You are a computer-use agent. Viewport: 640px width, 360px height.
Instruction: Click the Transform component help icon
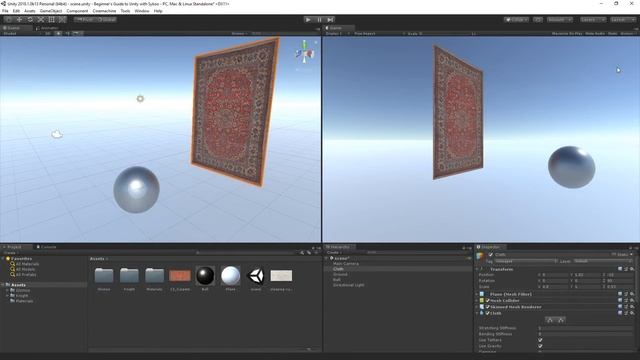click(620, 269)
